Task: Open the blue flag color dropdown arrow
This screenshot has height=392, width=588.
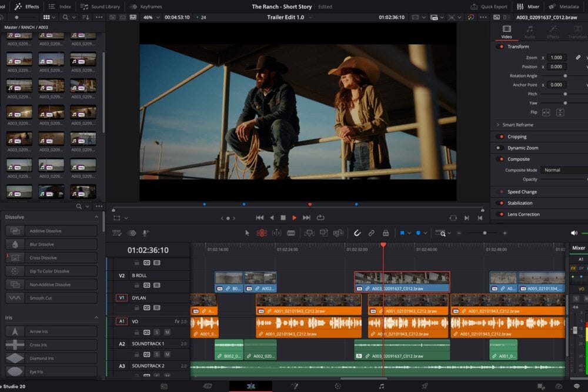Action: (x=409, y=233)
